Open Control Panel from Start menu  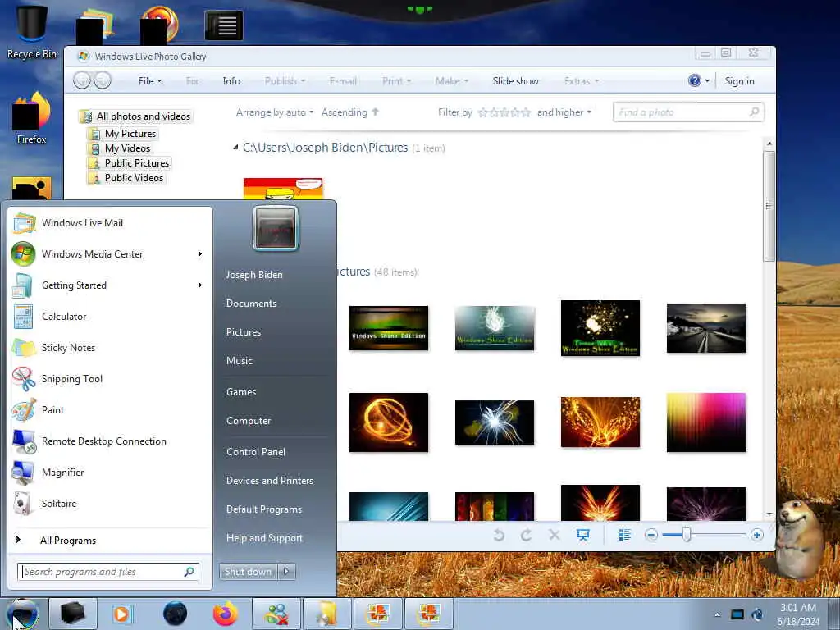[x=256, y=452]
